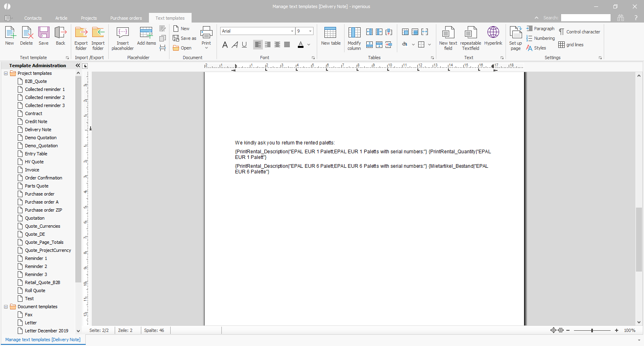
Task: Toggle Control character display
Action: 579,32
